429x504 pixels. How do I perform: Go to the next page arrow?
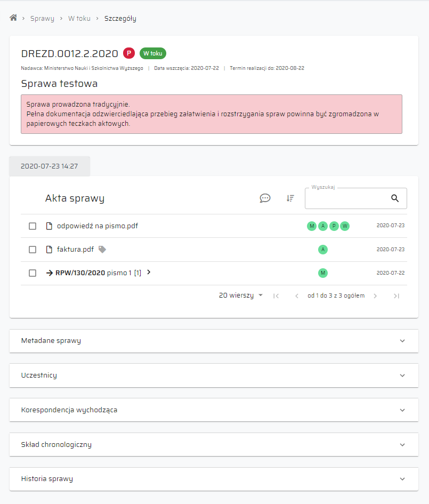pos(375,296)
